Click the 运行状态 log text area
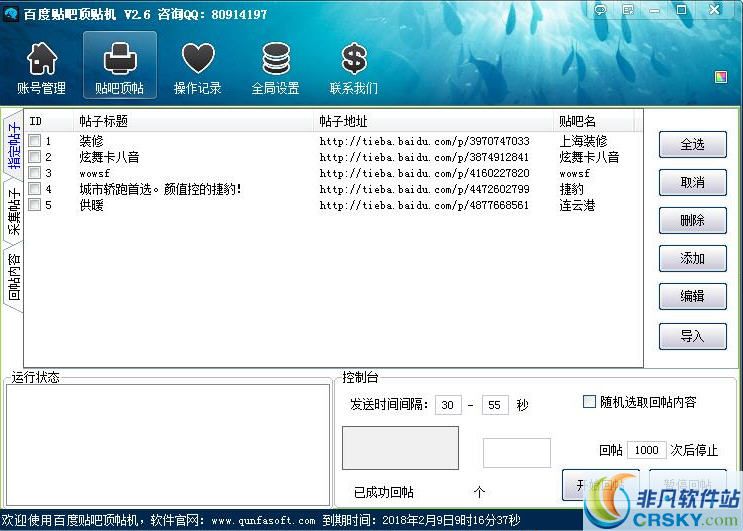The height and width of the screenshot is (531, 743). click(168, 445)
